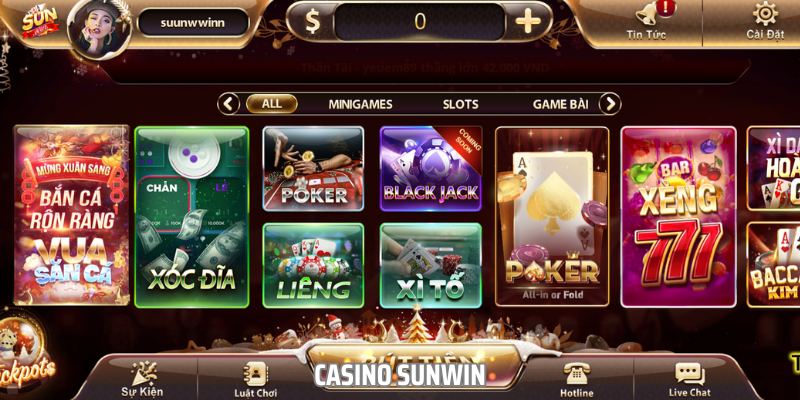
Task: Open the Xóc Đĩa game tile
Action: [192, 217]
